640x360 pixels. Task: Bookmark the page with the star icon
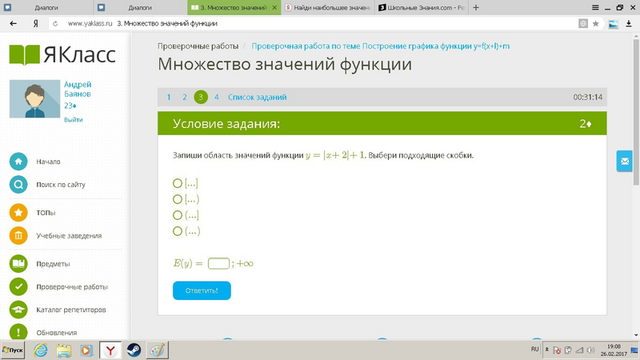pos(596,24)
